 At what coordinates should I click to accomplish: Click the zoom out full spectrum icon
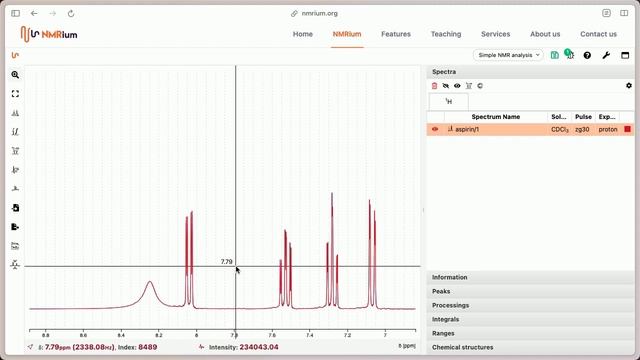15,94
